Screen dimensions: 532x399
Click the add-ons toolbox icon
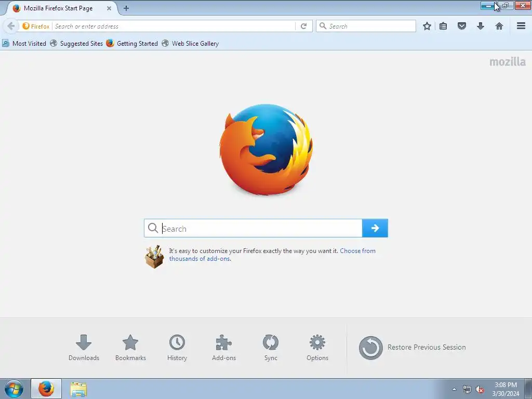(x=154, y=257)
